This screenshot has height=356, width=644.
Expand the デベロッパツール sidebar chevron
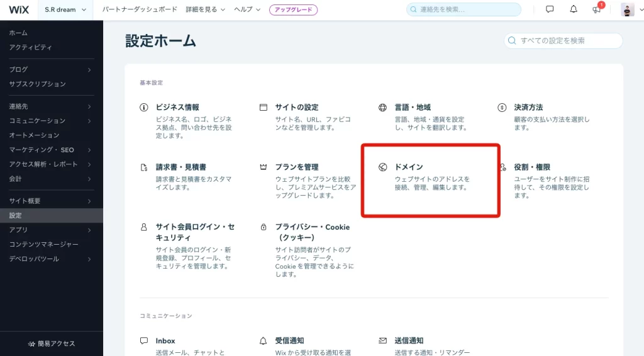(x=89, y=259)
